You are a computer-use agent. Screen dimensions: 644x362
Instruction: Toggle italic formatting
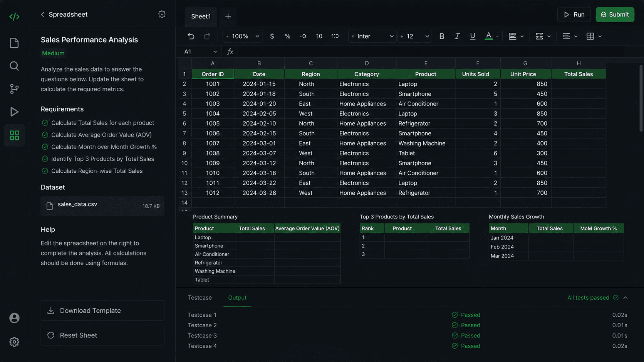pos(457,36)
